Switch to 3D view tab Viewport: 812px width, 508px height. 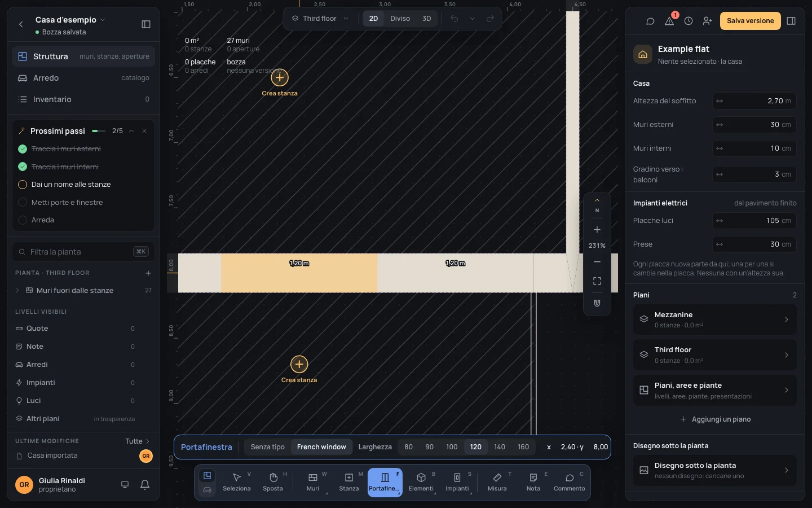[427, 19]
